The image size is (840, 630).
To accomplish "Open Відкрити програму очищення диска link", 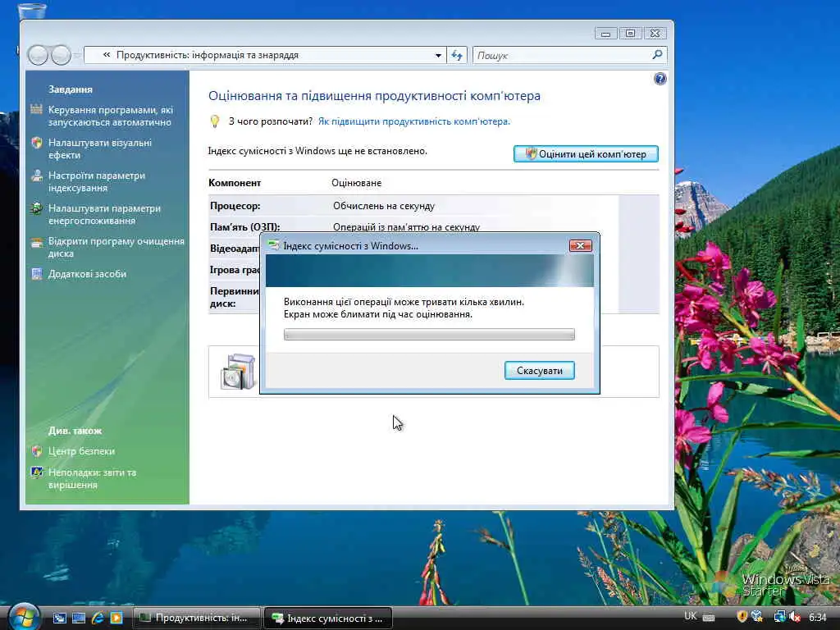I will [x=116, y=247].
